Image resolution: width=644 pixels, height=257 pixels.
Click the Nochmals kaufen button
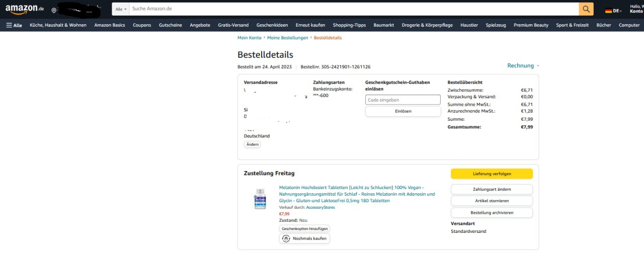(304, 238)
